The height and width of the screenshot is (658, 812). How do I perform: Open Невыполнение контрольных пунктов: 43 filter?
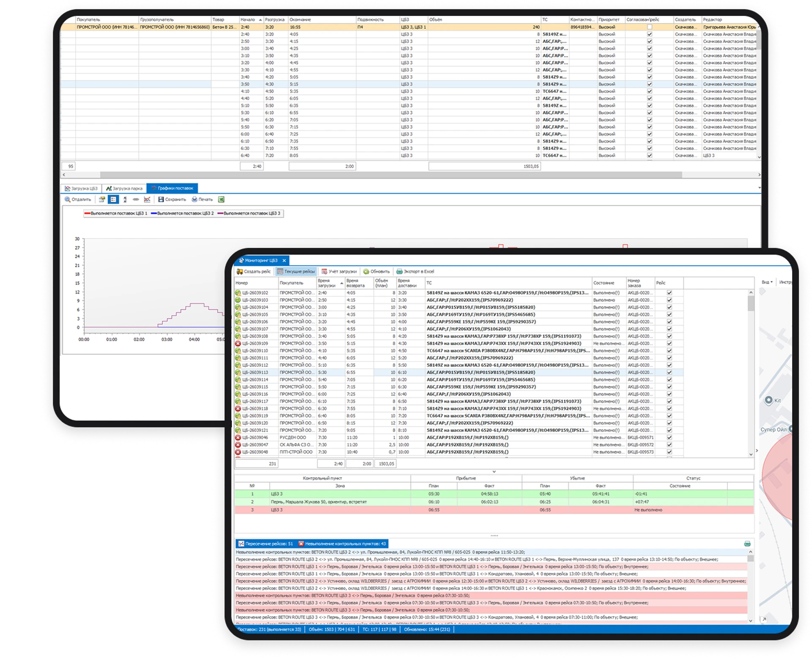(x=342, y=544)
